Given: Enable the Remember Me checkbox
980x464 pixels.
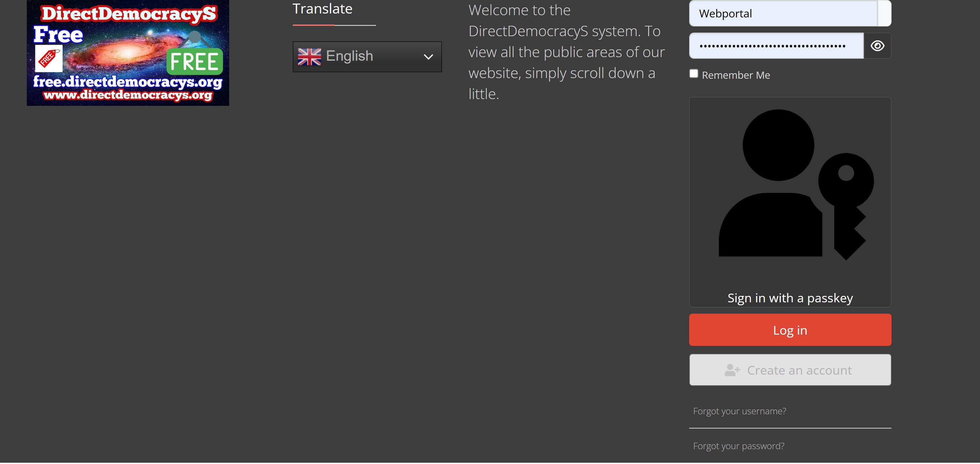Looking at the screenshot, I should (694, 74).
